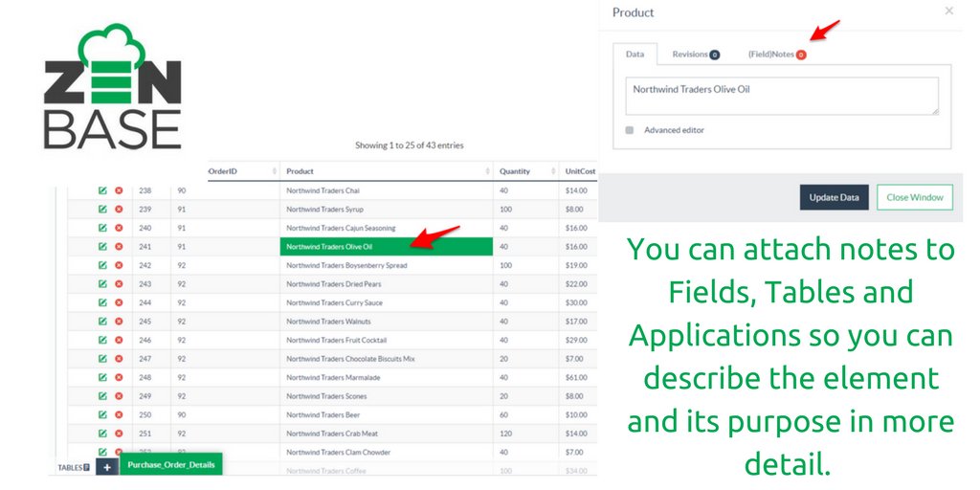Open the TABLES list
The height and width of the screenshot is (490, 980).
point(74,467)
